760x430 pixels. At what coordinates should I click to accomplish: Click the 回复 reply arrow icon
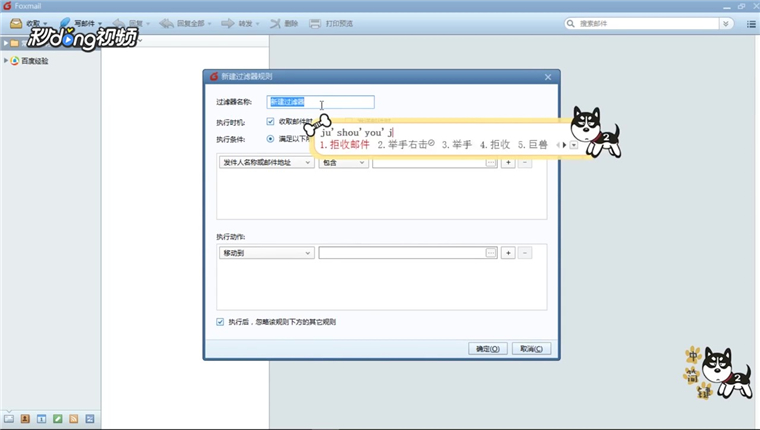[118, 23]
